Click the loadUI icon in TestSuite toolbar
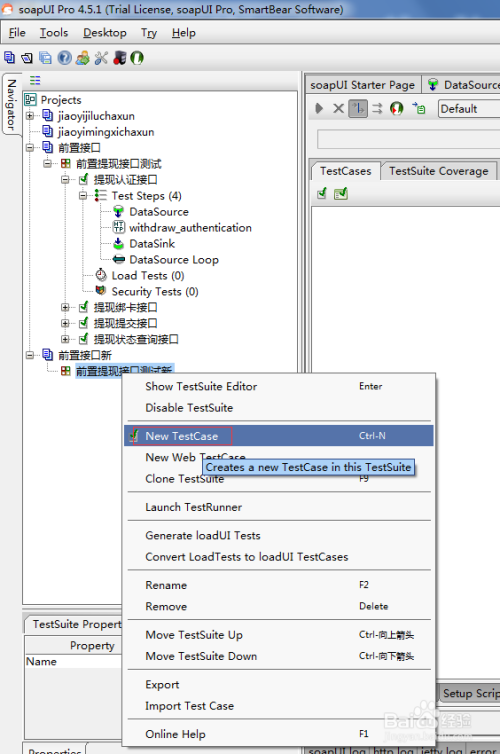The image size is (500, 754). tap(397, 109)
